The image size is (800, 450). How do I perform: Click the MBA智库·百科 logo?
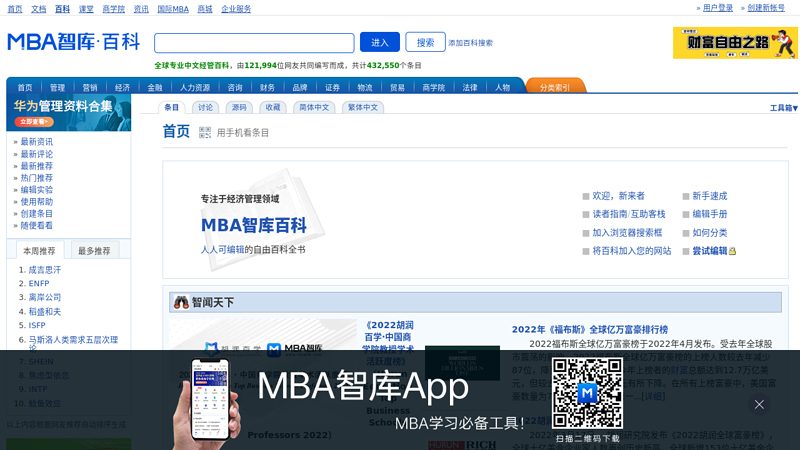point(73,42)
